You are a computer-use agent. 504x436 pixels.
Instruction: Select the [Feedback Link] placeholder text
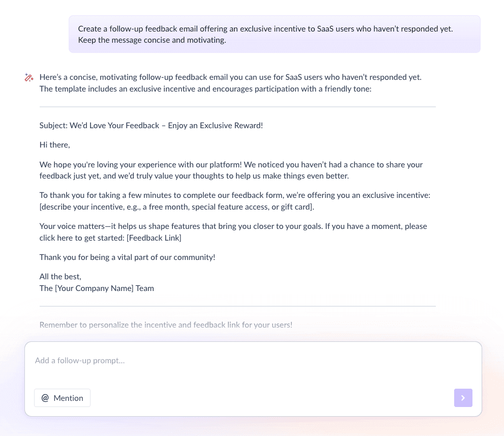(154, 238)
